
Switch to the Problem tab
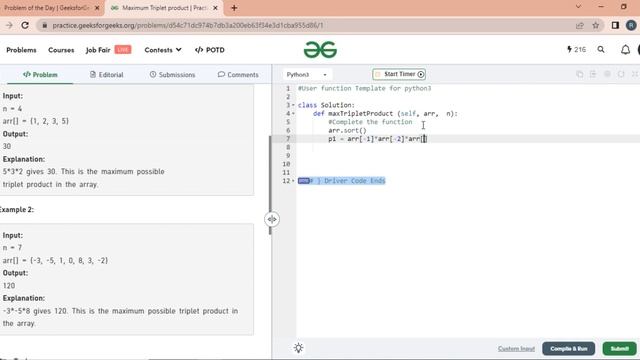40,75
